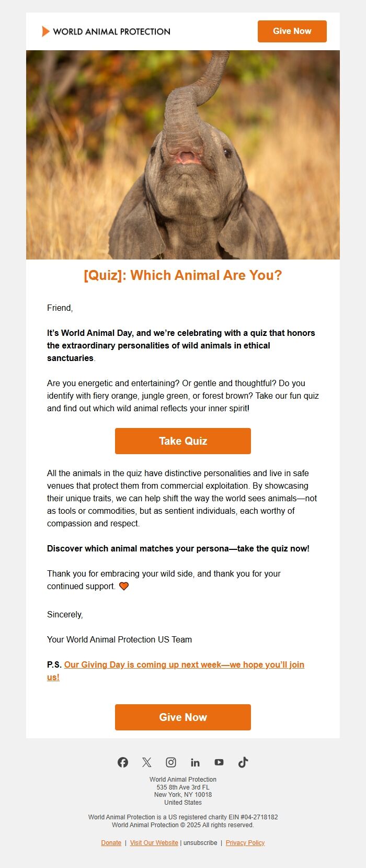Click the baby elephant hero image
Screen dimensions: 366x868
183,155
